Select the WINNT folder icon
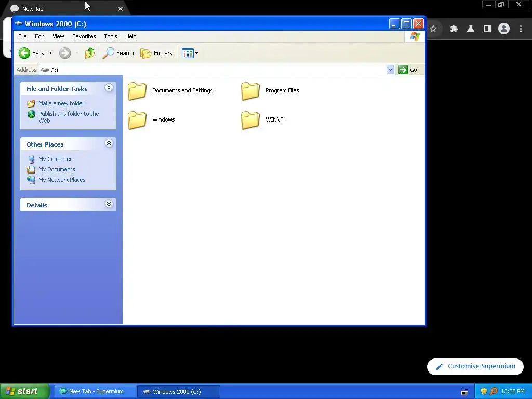 250,120
